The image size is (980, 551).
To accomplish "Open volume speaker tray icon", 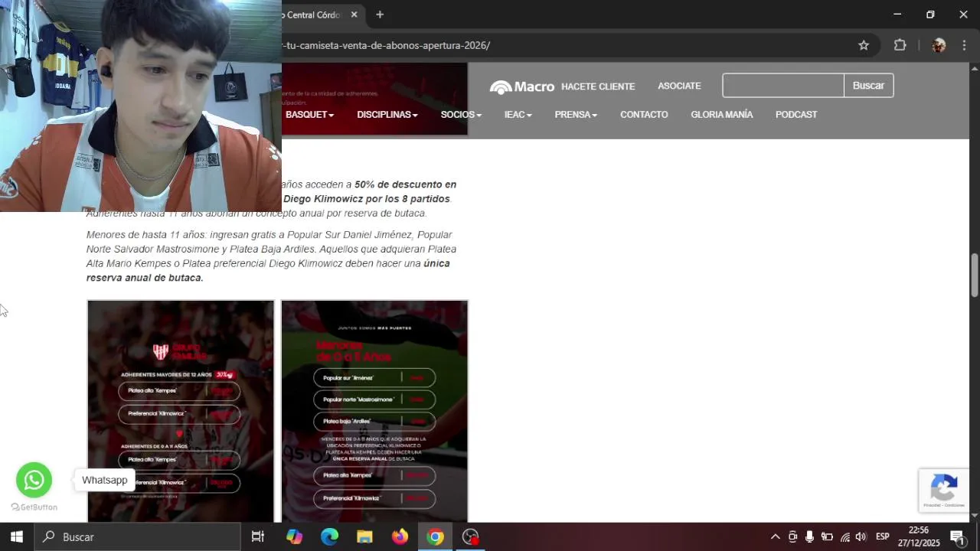I will click(x=861, y=537).
